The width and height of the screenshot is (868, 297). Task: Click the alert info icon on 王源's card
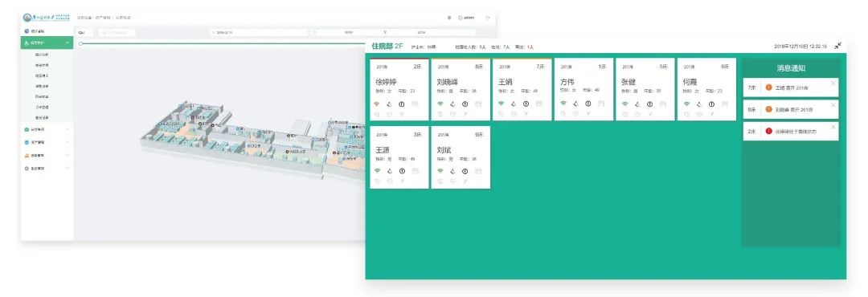click(403, 171)
